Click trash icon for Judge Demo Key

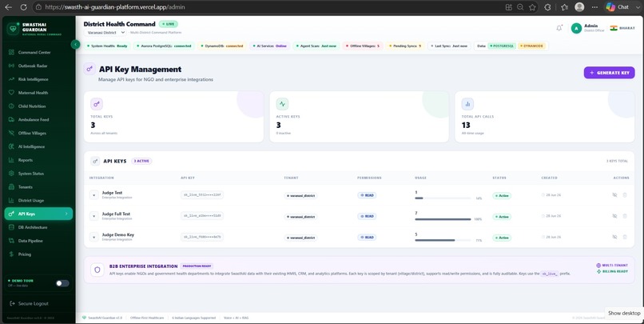[625, 237]
